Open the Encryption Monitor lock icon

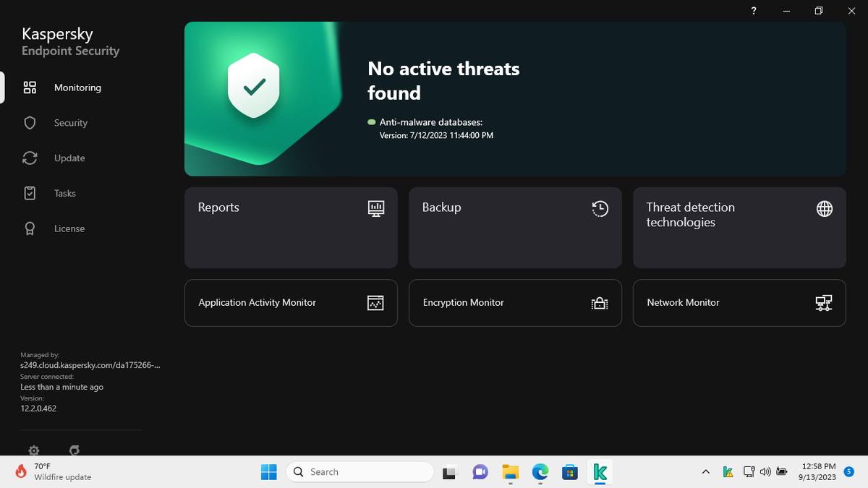click(x=600, y=303)
